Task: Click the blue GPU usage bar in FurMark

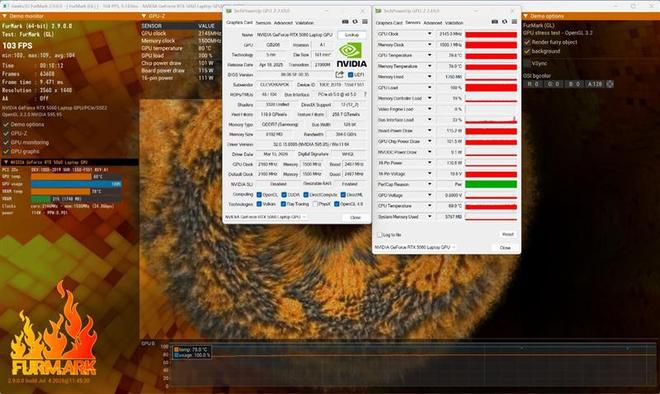Action: coord(76,184)
